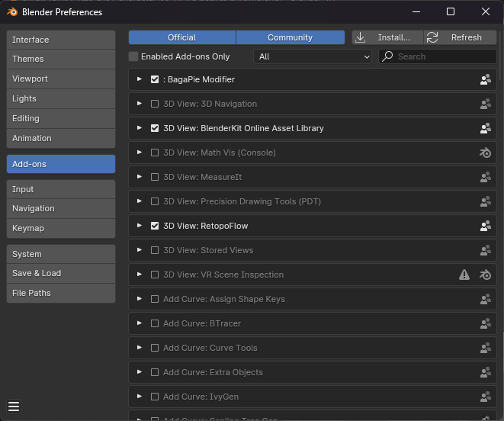
Task: Expand Math Vis (Console) details
Action: (140, 152)
